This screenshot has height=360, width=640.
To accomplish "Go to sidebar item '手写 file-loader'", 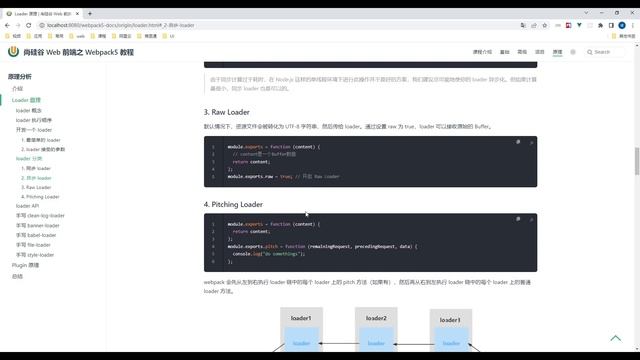I will pos(33,245).
